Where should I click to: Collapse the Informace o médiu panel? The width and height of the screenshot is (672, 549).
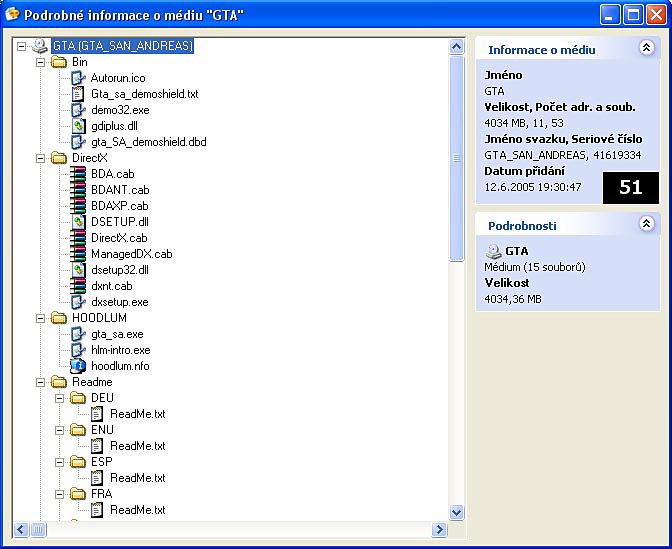646,48
